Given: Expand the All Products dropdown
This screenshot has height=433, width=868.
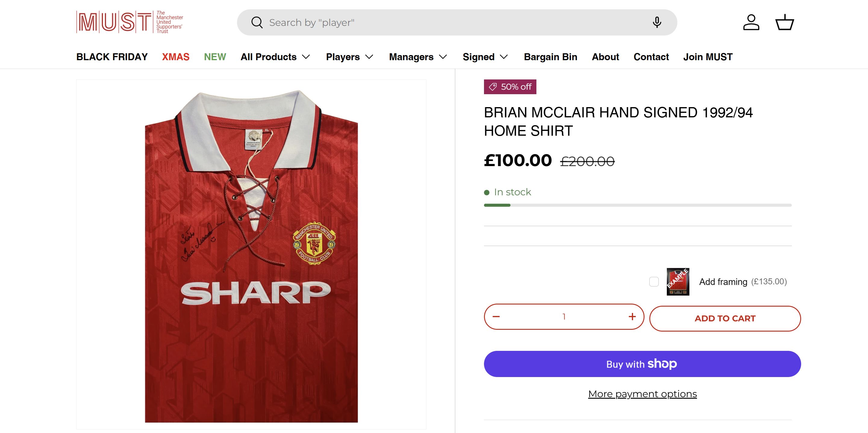Looking at the screenshot, I should [275, 57].
